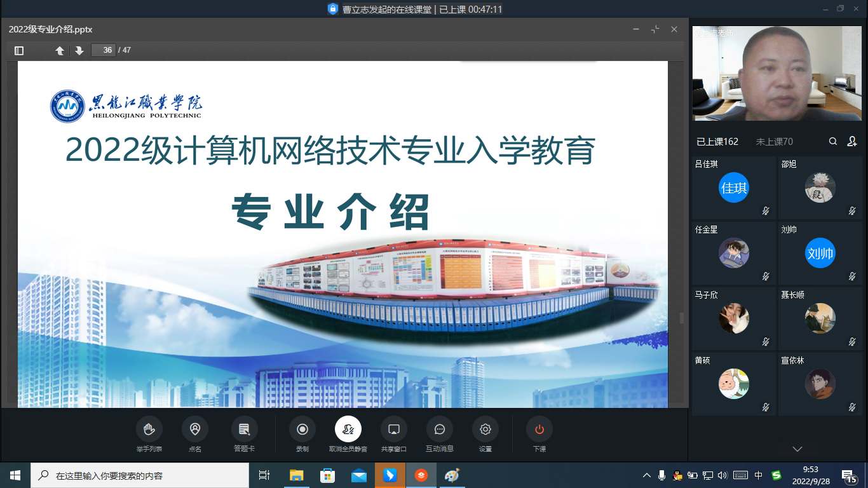Start recording with the 录制 button

302,430
